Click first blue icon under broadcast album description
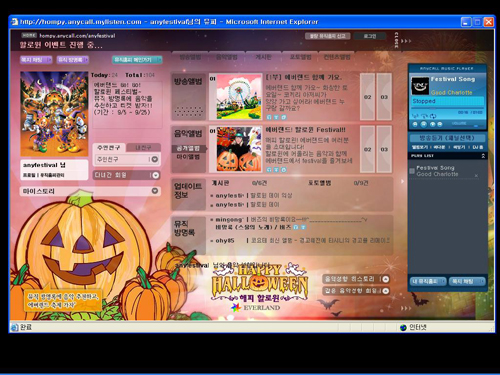The height and width of the screenshot is (375, 500). (x=269, y=117)
